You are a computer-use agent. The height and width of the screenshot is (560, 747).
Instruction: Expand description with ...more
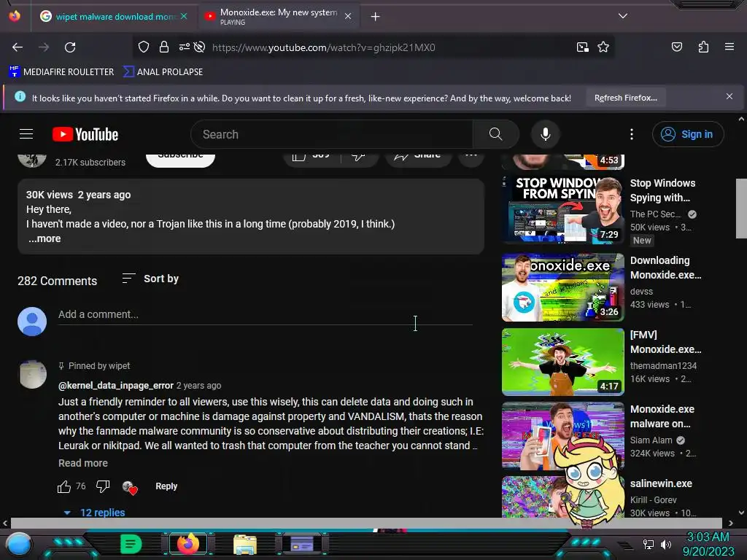pyautogui.click(x=44, y=238)
